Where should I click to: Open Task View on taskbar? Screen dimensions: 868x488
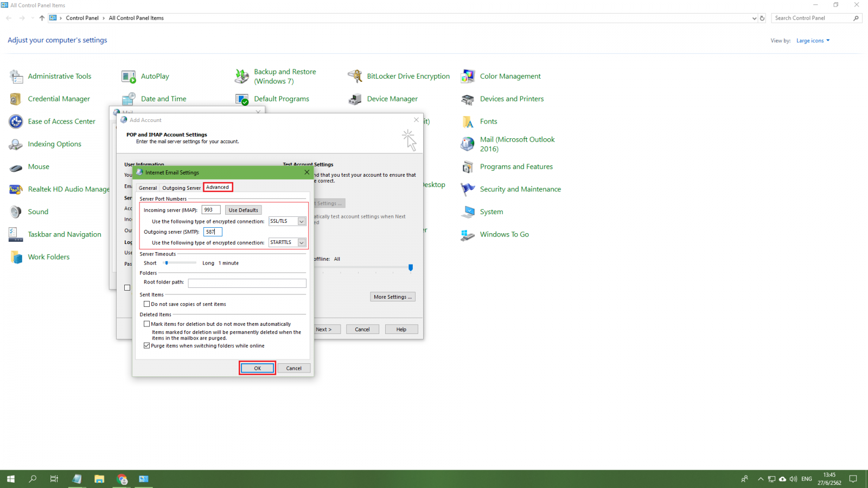54,479
